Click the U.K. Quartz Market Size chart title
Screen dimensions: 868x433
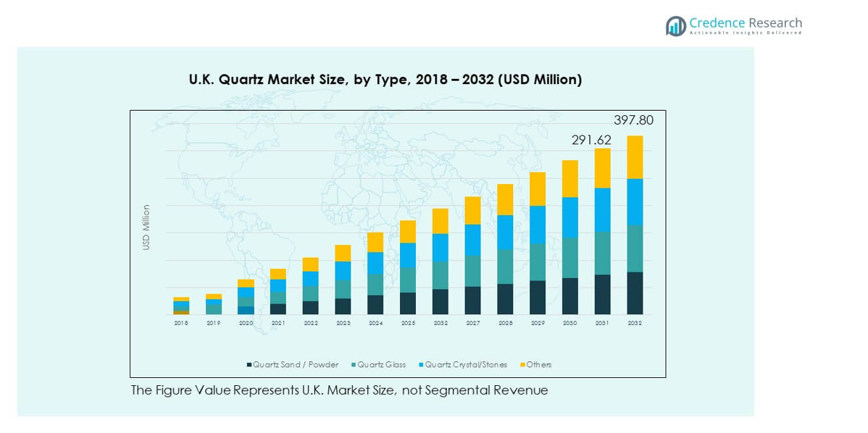click(385, 80)
